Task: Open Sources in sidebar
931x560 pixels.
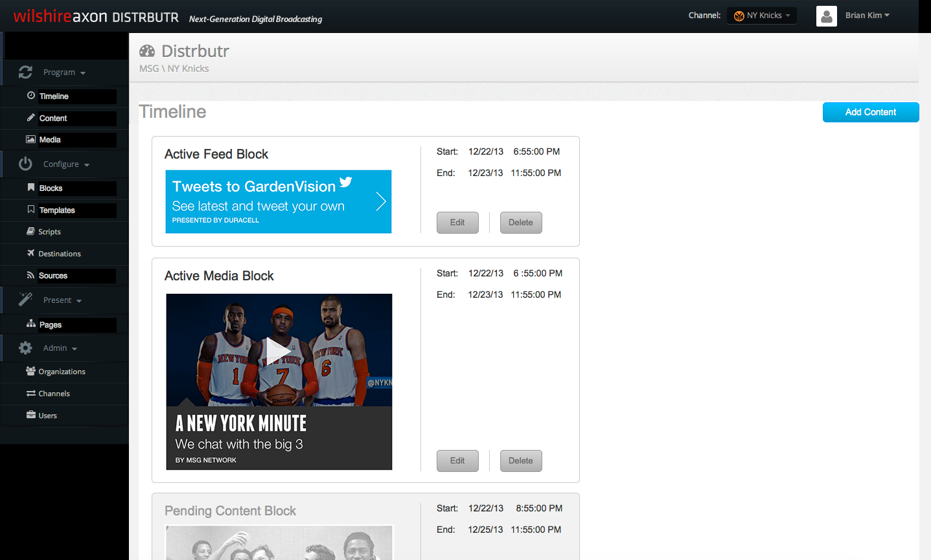Action: (53, 276)
